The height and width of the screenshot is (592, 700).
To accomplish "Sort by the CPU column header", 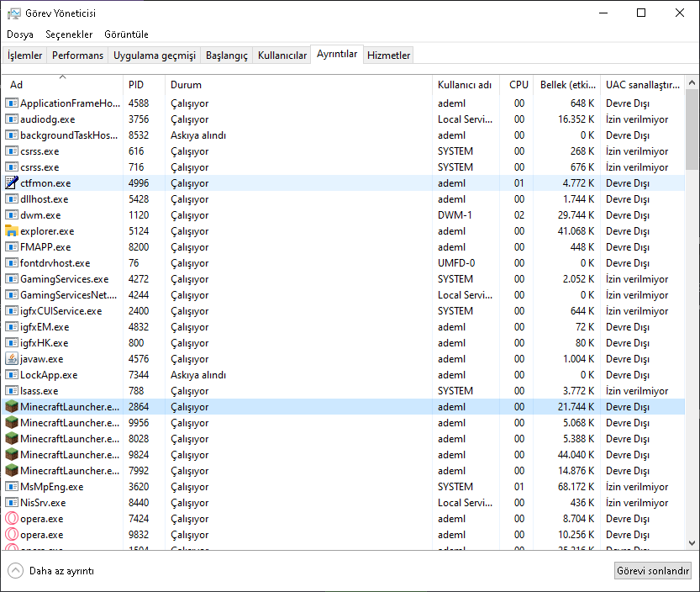I will click(517, 85).
